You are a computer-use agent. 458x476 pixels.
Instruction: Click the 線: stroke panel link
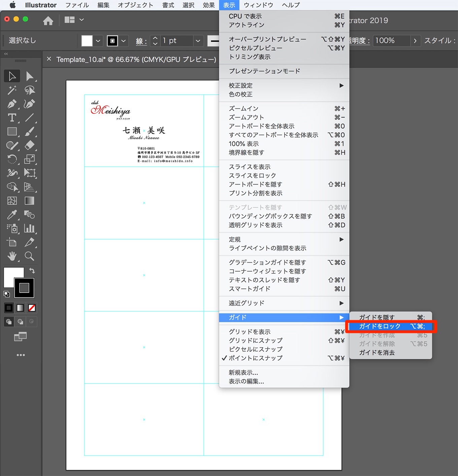141,41
